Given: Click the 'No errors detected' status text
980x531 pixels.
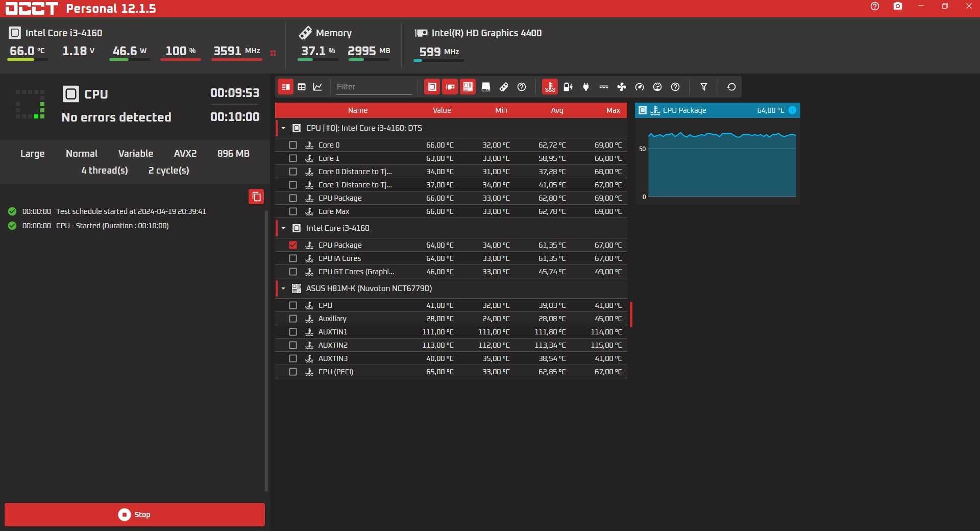Looking at the screenshot, I should pyautogui.click(x=116, y=117).
